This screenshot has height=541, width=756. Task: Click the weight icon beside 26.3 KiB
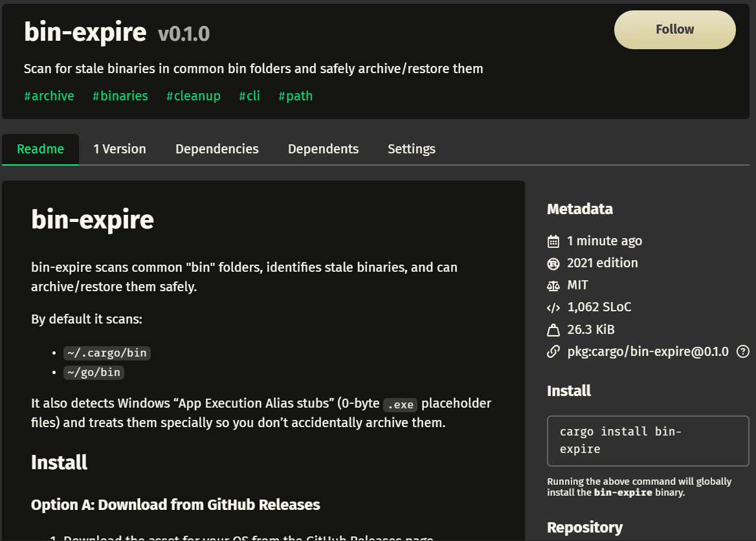click(x=553, y=329)
